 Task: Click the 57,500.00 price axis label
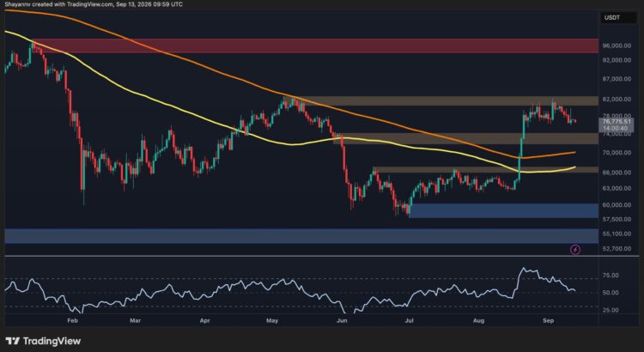(617, 219)
